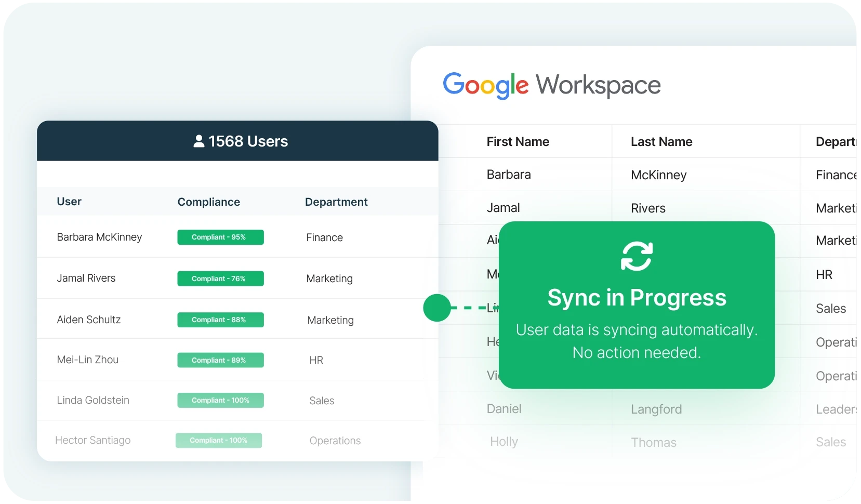Image resolution: width=861 pixels, height=504 pixels.
Task: Click Finance in Barbara McKinney's row
Action: coord(325,237)
